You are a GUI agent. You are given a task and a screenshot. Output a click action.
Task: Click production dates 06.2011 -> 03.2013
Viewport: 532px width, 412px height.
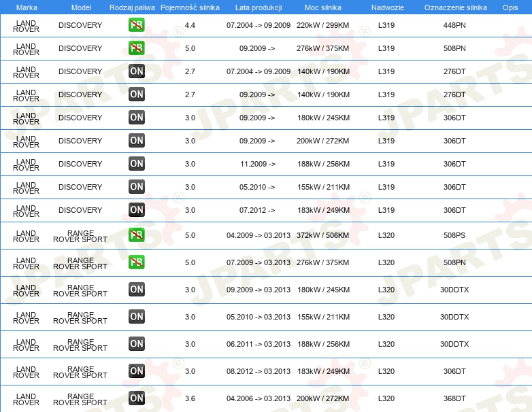coord(259,344)
